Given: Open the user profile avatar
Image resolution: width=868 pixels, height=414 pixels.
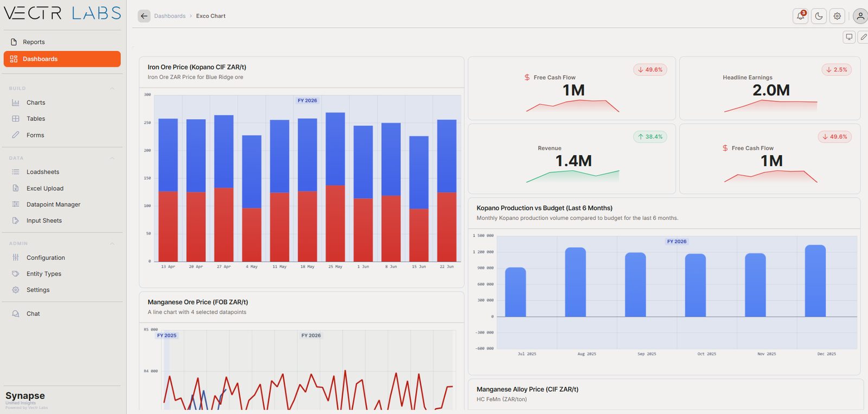Looking at the screenshot, I should (860, 16).
